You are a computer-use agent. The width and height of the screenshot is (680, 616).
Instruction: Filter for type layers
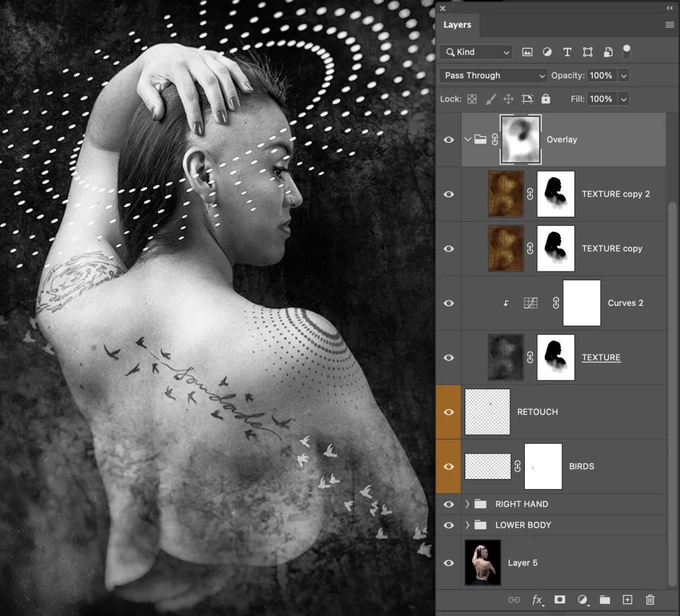(567, 52)
